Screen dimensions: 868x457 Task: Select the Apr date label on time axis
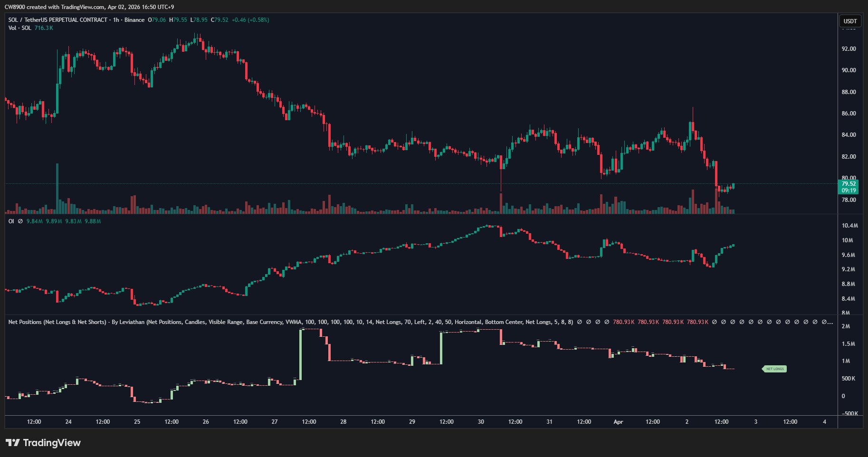618,422
